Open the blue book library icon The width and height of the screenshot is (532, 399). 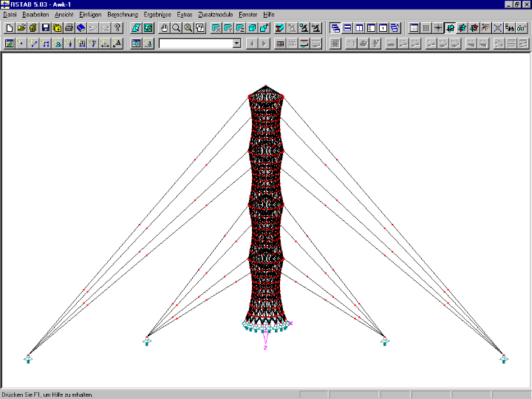tap(81, 28)
